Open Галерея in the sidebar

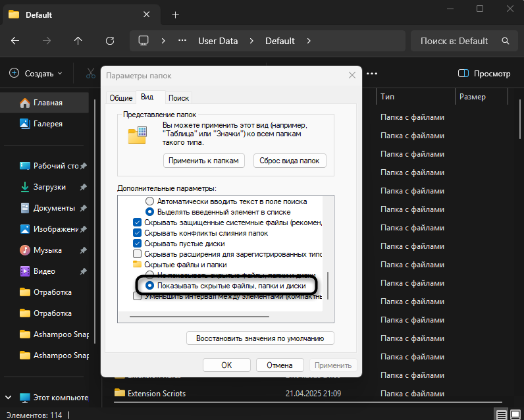(x=49, y=124)
